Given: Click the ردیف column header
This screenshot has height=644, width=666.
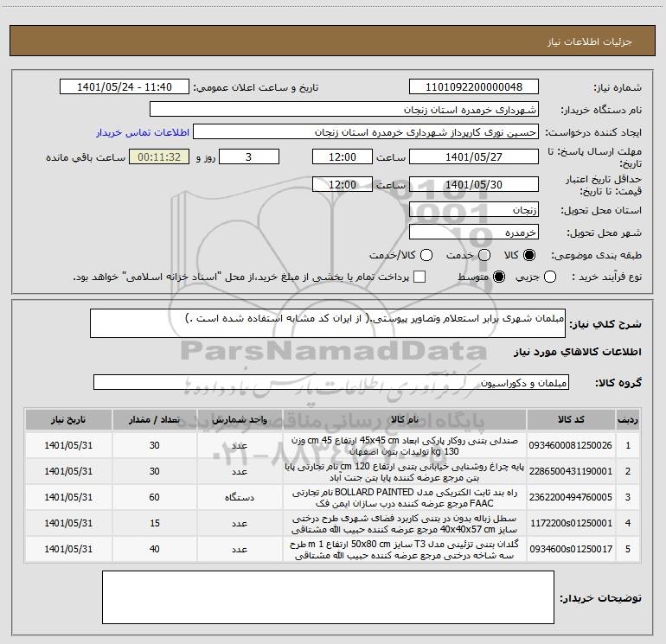Looking at the screenshot, I should point(628,419).
